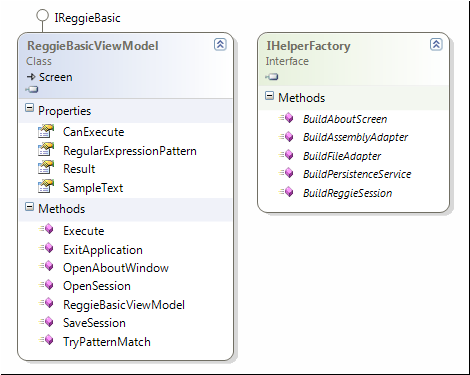Click the inheritance arrow next to Screen
470x375 pixels.
31,77
